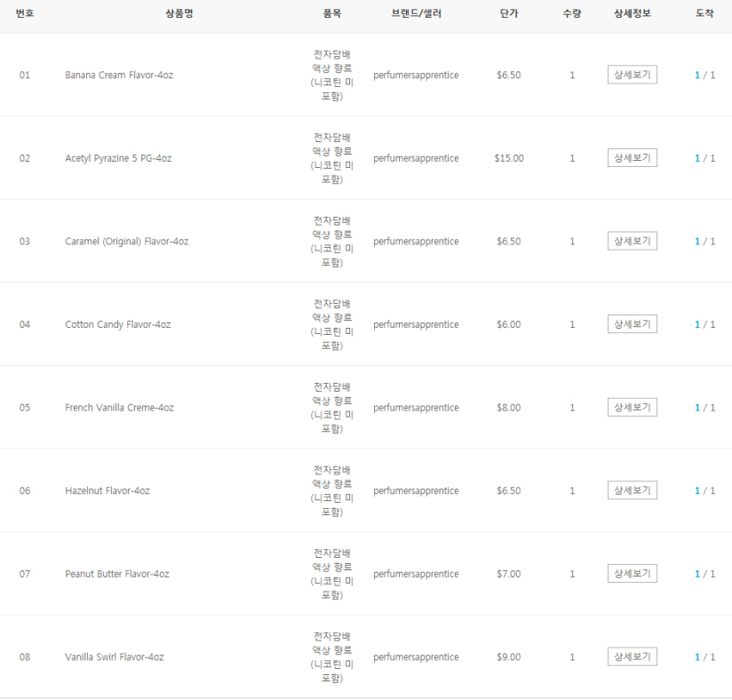Click the arrival count for Vanilla Swirl Flavor
The height and width of the screenshot is (700, 732).
point(697,657)
